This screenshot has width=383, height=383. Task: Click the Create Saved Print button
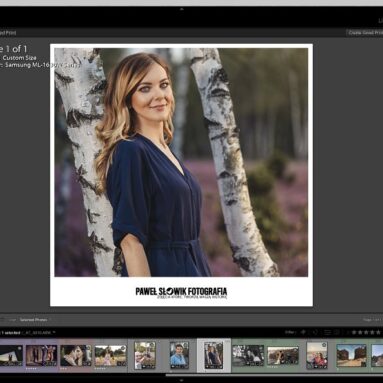point(365,33)
